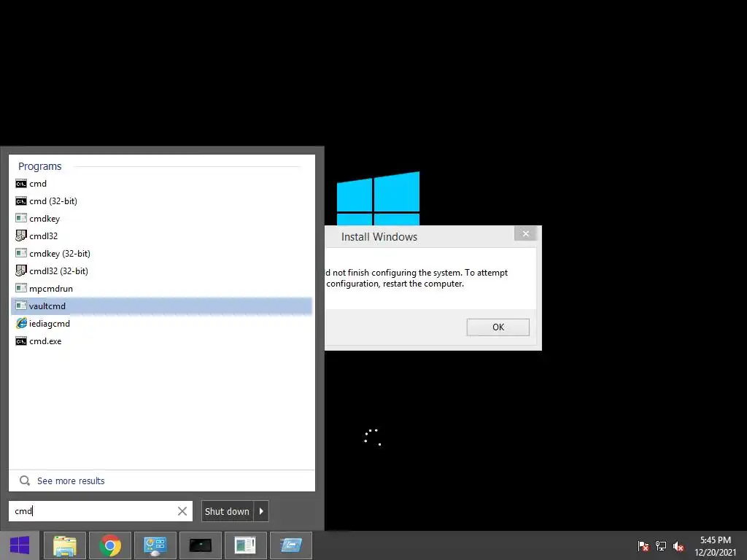Launch Google Chrome from taskbar
This screenshot has width=747, height=560.
[110, 545]
